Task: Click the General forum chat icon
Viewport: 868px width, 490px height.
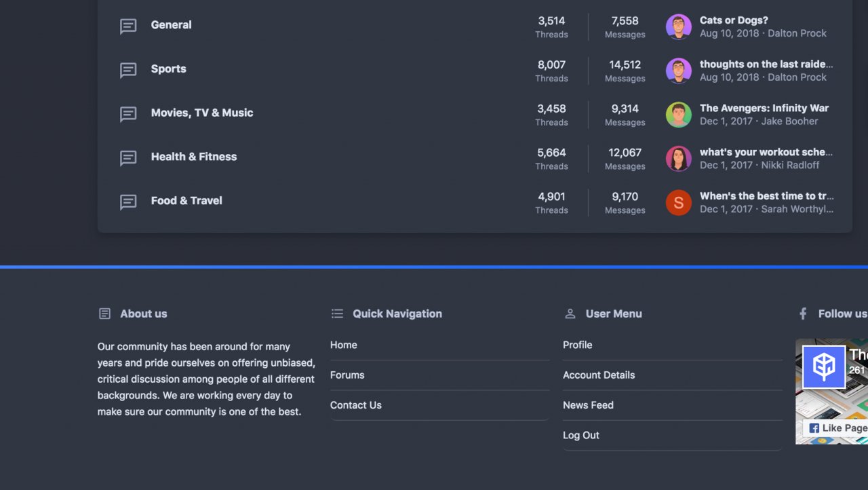Action: (x=128, y=26)
